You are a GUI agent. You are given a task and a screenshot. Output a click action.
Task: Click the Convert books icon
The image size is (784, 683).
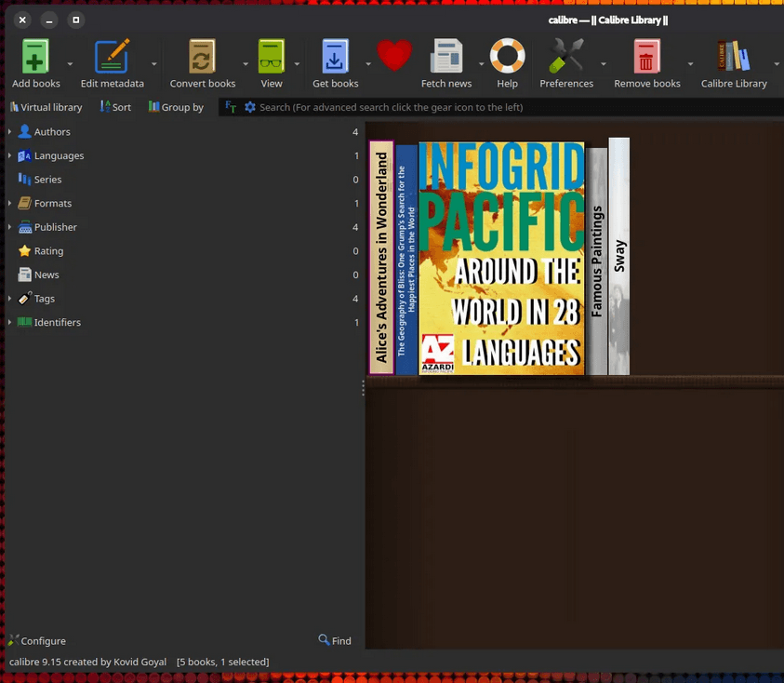(202, 56)
